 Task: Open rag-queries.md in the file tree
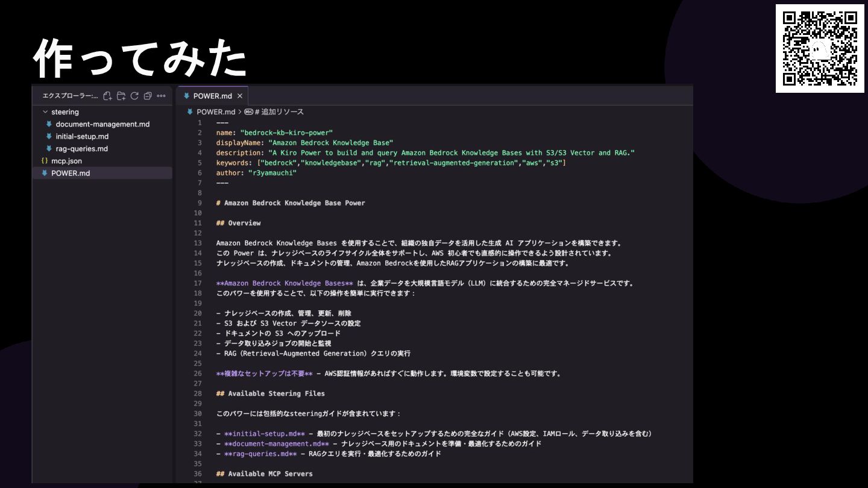(82, 149)
